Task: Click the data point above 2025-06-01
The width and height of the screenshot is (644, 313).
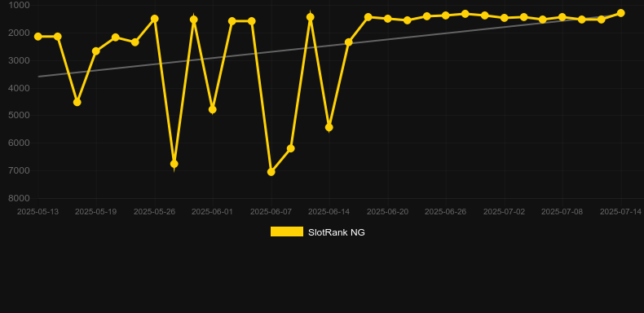Action: (x=212, y=110)
